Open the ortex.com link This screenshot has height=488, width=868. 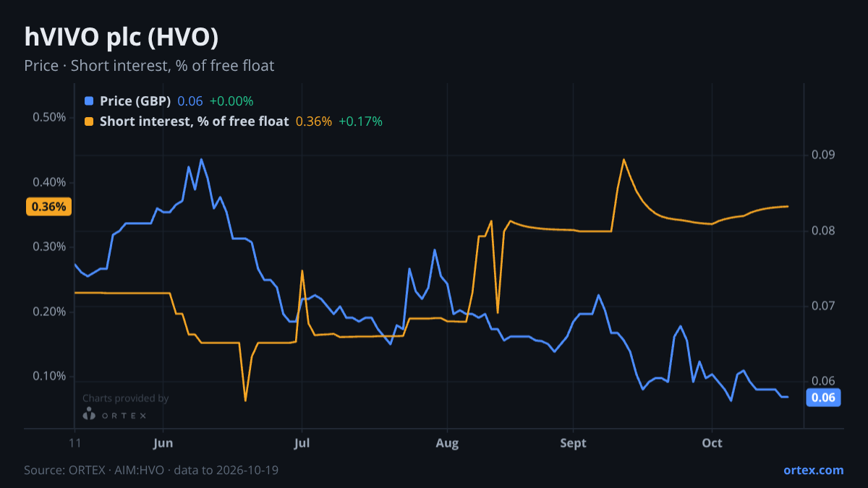(814, 470)
